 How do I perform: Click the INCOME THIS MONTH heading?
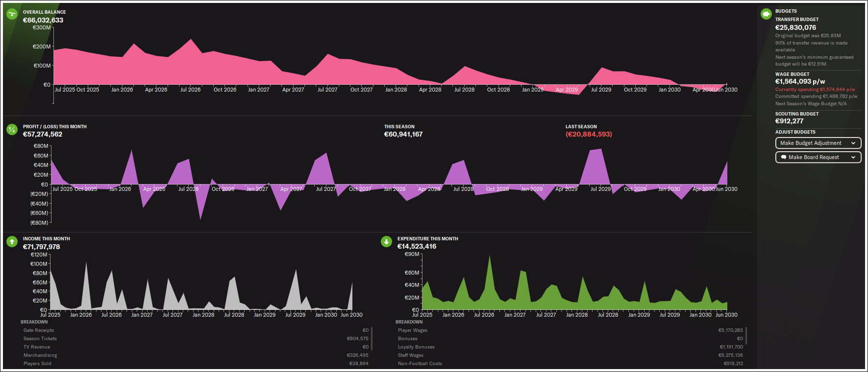47,239
